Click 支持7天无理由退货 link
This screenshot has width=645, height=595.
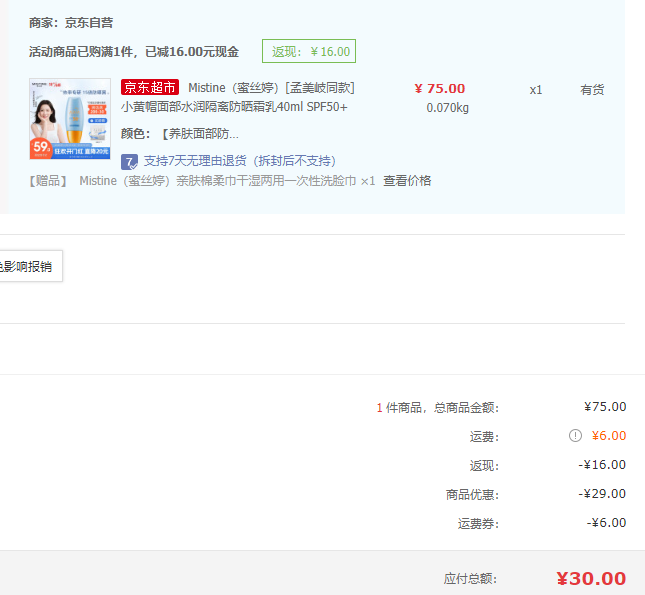(x=240, y=161)
